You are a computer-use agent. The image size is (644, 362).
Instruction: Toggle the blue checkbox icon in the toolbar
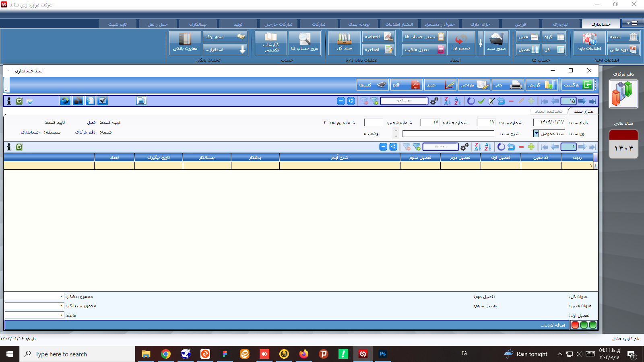point(103,101)
